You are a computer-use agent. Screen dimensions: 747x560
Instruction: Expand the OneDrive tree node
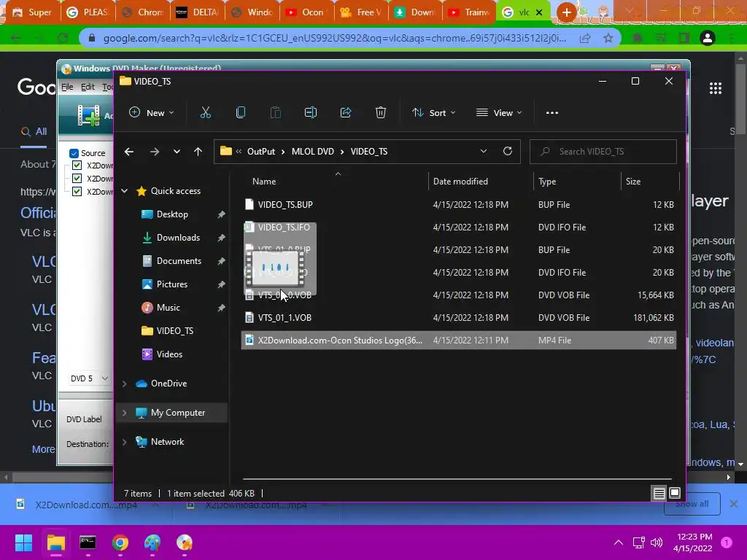click(124, 384)
